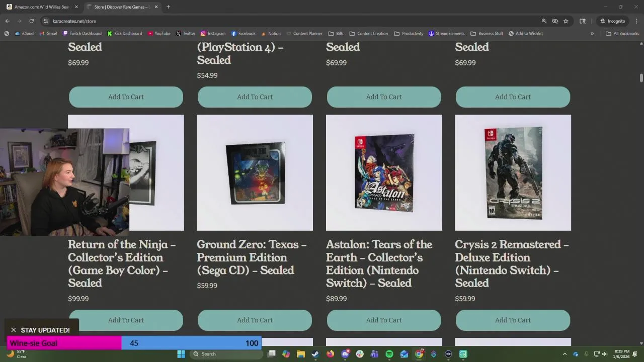This screenshot has height=362, width=644.
Task: Open the clock showing 8:39 PM
Action: click(x=622, y=354)
